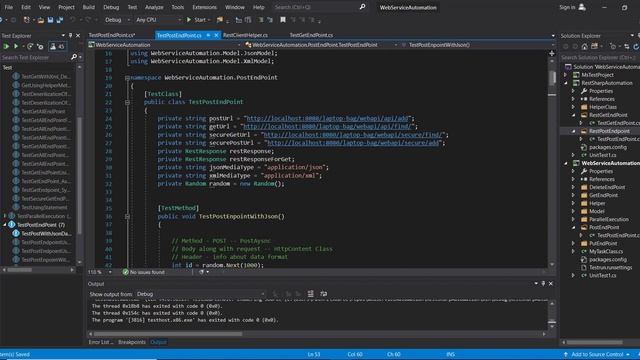
Task: Switch to the TestGetEndPoint.cs tab
Action: [311, 36]
